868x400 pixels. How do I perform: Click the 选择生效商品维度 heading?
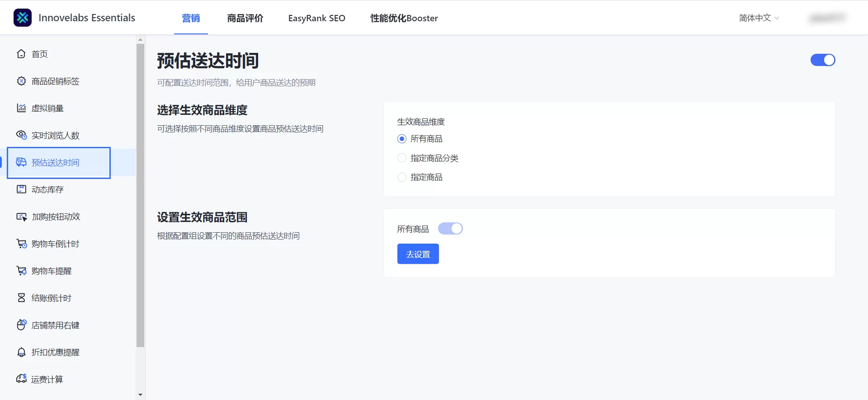coord(202,110)
